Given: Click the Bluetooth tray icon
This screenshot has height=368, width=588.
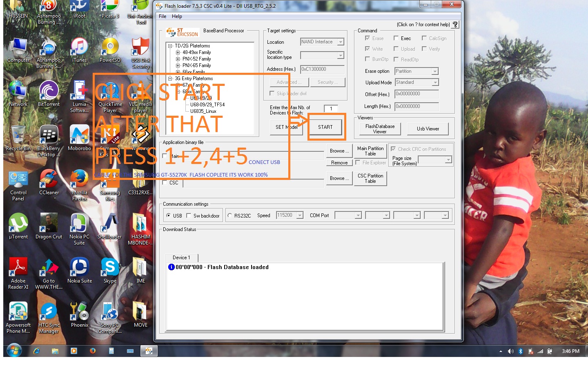Looking at the screenshot, I should click(521, 351).
